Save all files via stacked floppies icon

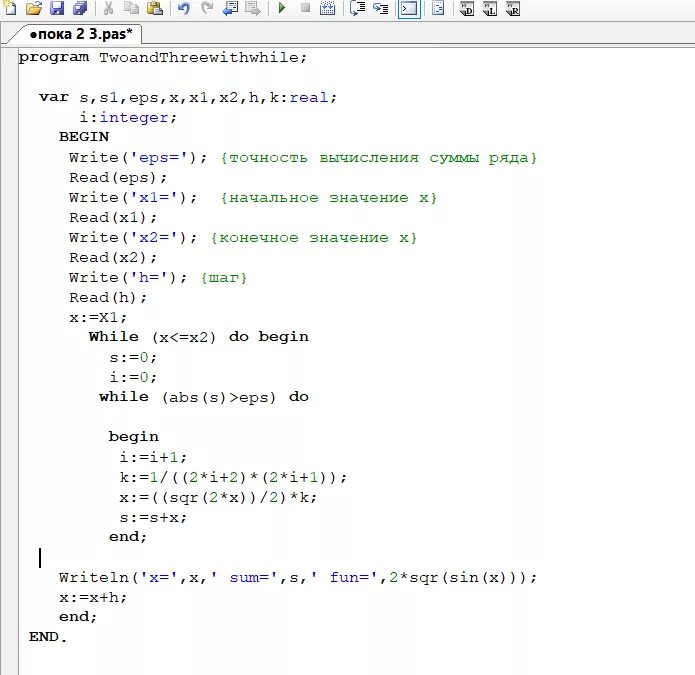click(x=80, y=8)
